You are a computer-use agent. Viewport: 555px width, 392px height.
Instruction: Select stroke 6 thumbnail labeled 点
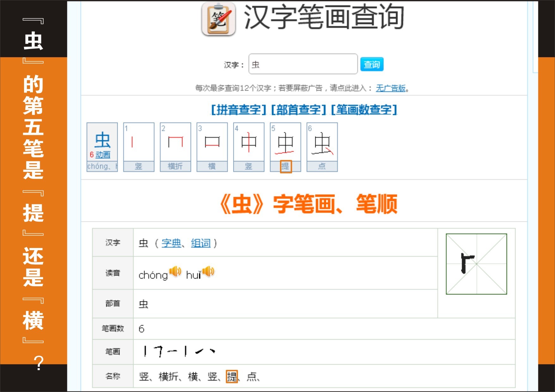[322, 147]
